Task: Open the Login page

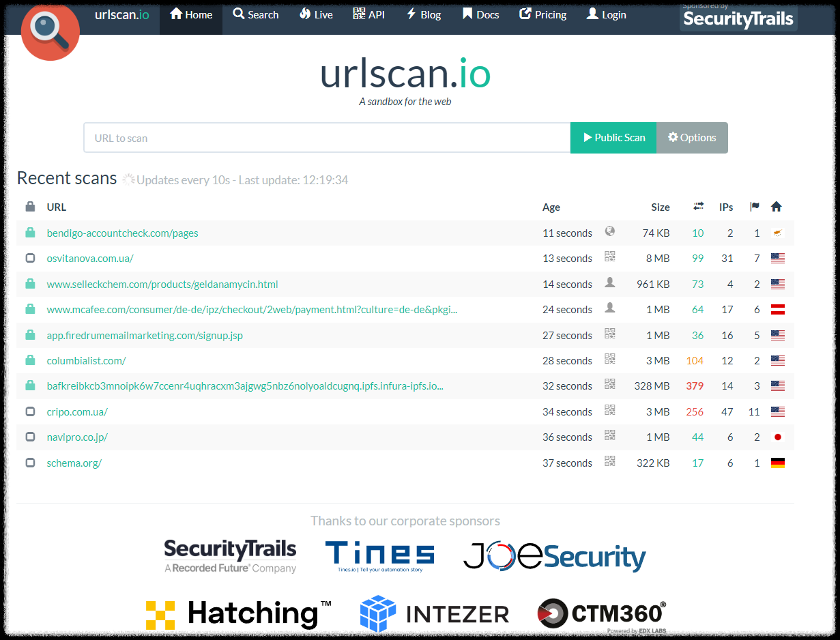Action: click(607, 15)
